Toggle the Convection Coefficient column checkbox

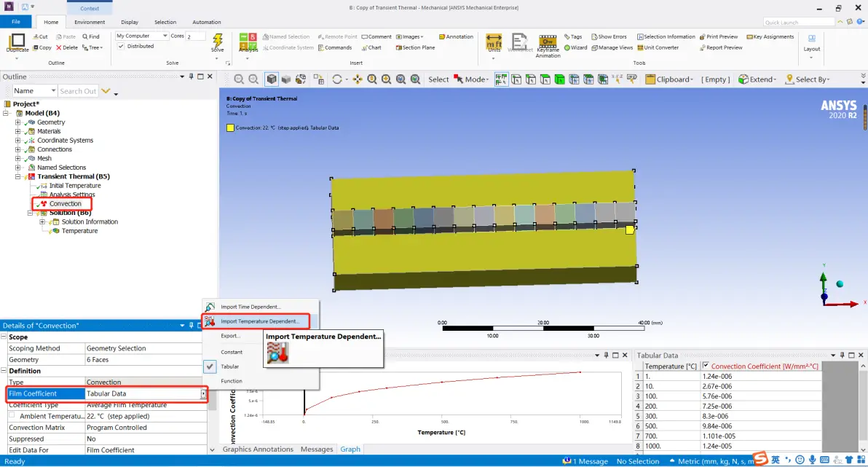[x=706, y=366]
